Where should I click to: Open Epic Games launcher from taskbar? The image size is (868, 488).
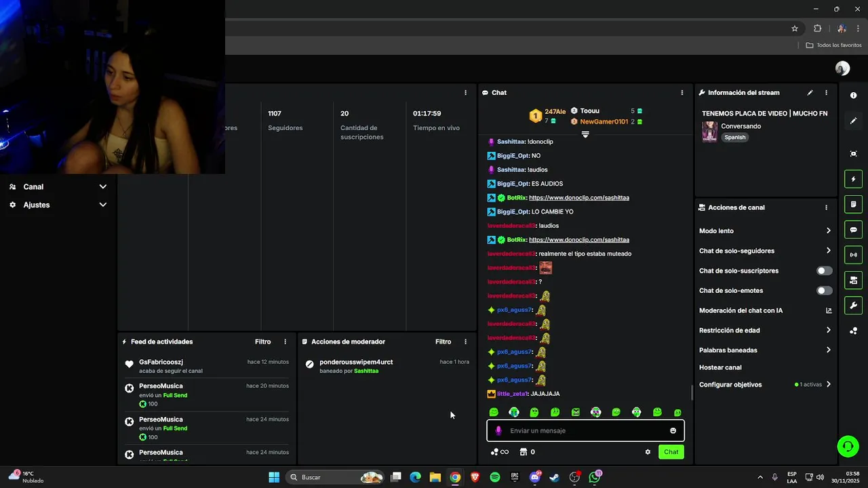515,477
